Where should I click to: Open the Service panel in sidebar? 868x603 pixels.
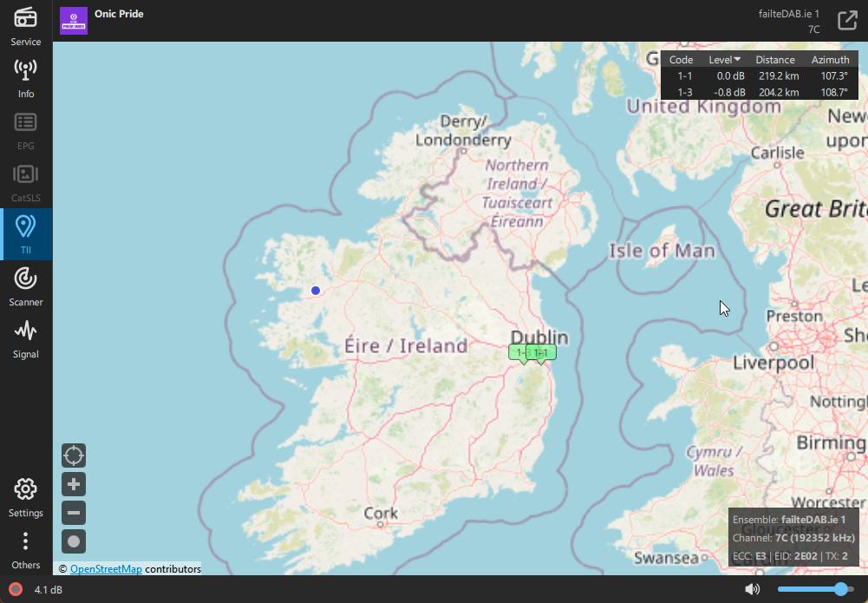tap(26, 26)
